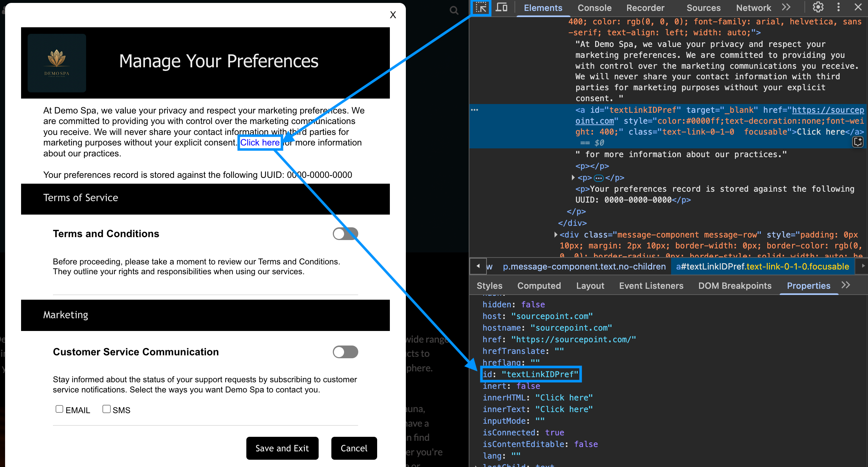Click the Demo Spa logo image
The width and height of the screenshot is (868, 467).
[57, 63]
